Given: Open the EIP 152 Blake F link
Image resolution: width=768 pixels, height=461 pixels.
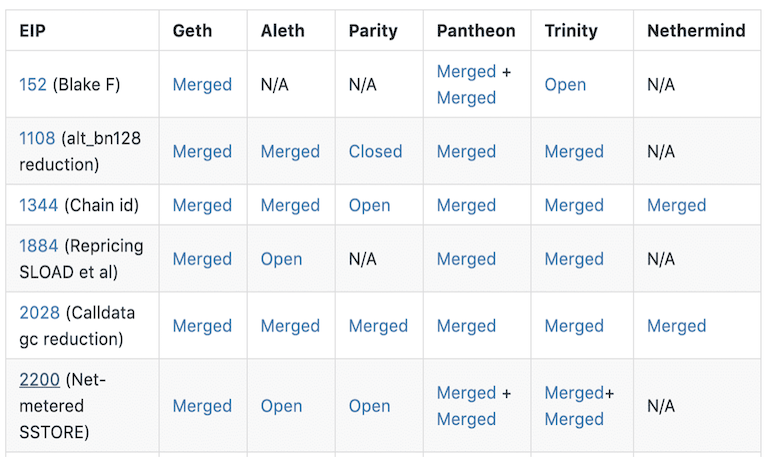Looking at the screenshot, I should (x=33, y=85).
